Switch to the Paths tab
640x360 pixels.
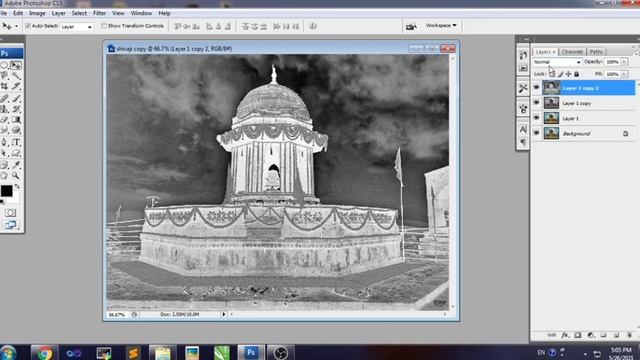coord(596,52)
